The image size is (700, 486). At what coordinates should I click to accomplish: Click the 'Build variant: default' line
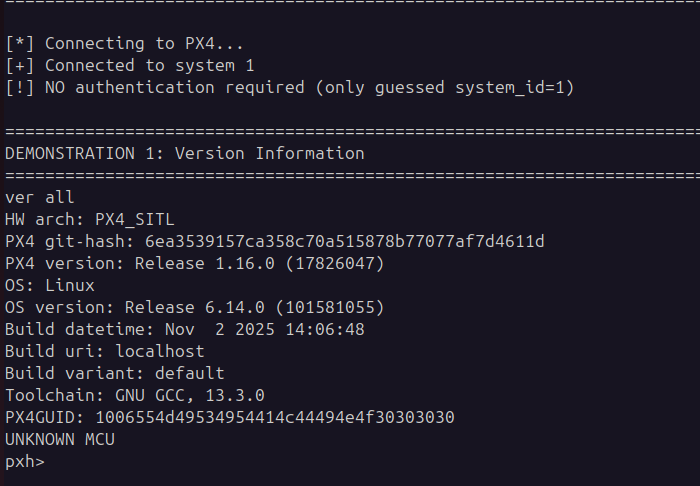pos(115,373)
